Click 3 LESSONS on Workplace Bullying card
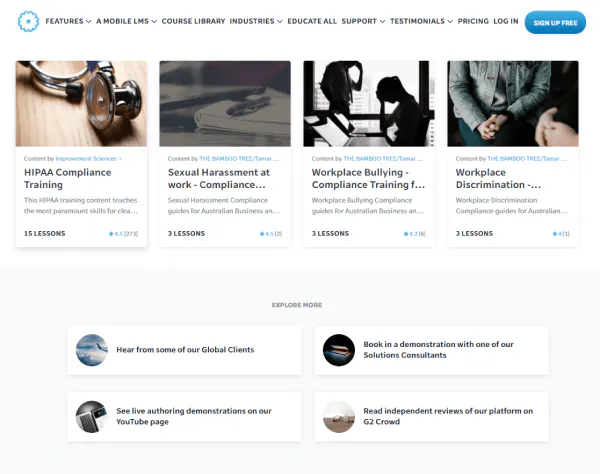Screen dimensions: 600x474 pos(330,233)
